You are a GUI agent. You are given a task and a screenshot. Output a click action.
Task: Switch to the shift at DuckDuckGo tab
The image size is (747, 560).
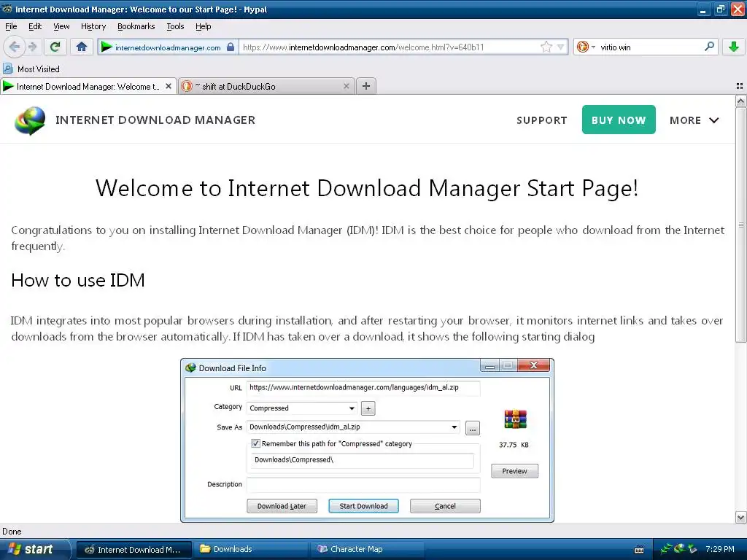[x=266, y=86]
